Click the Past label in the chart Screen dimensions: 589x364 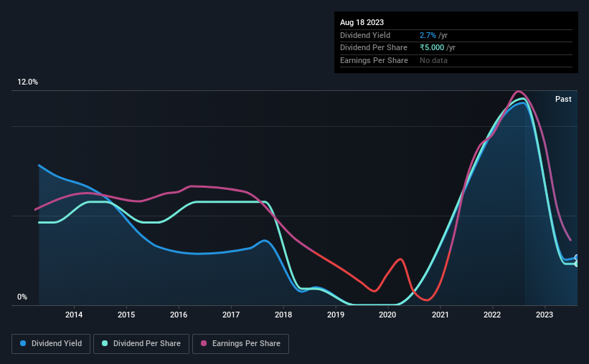(563, 99)
